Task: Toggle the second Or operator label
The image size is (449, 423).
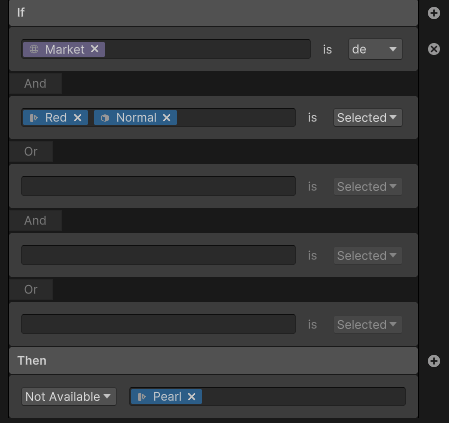Action: pyautogui.click(x=31, y=290)
